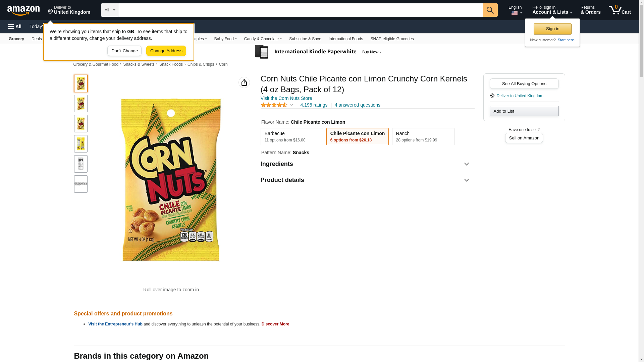This screenshot has width=644, height=362.
Task: Open the International Foods tab
Action: 345,39
